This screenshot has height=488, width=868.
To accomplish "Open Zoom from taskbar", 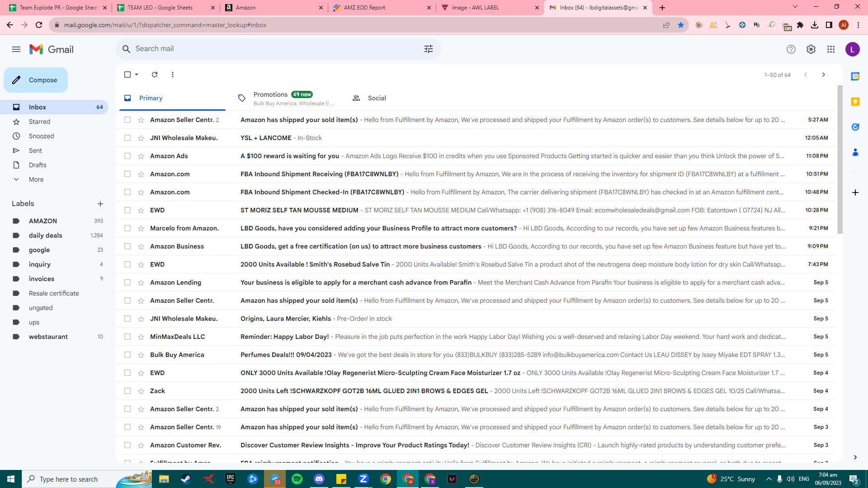I will 363,479.
